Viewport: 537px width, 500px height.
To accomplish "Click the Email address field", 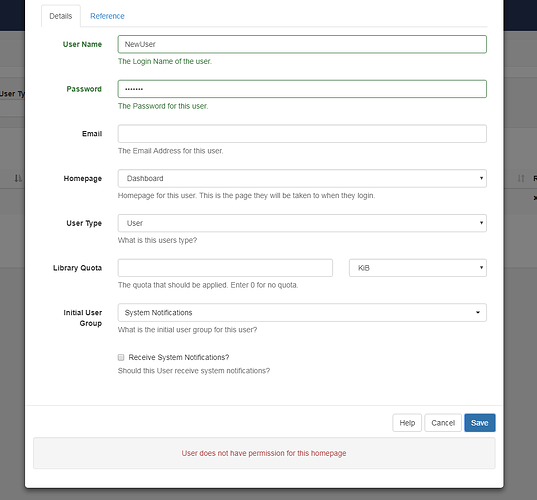I will click(302, 134).
